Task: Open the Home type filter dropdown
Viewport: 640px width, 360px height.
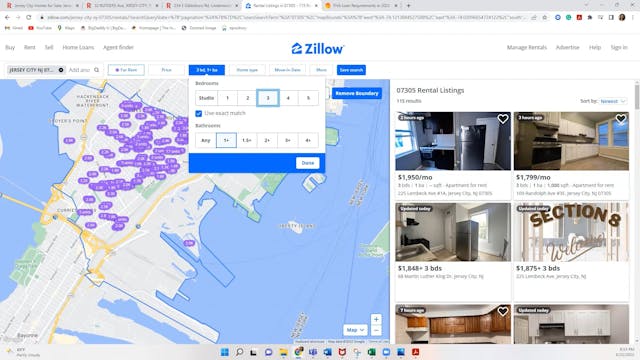Action: [247, 70]
